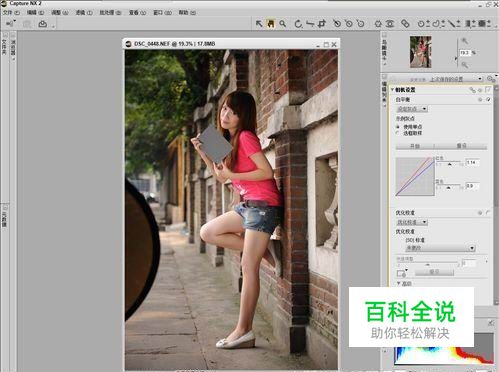Open the batch gear icon beside settings dropdown

pyautogui.click(x=491, y=79)
